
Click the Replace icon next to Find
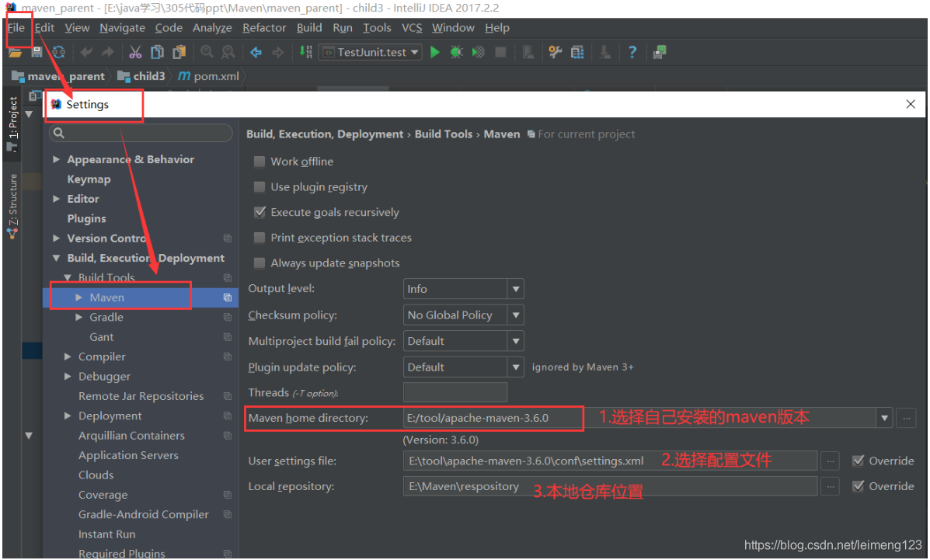pyautogui.click(x=228, y=52)
